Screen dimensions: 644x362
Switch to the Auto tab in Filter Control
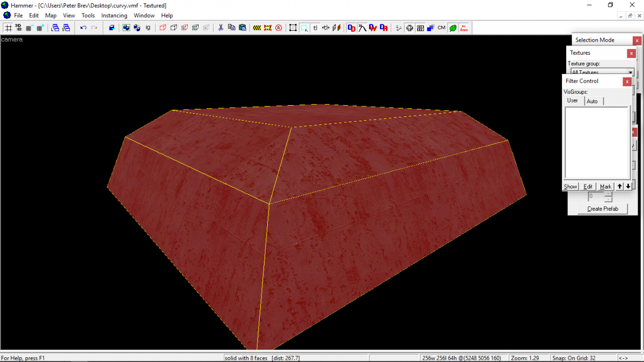tap(593, 101)
